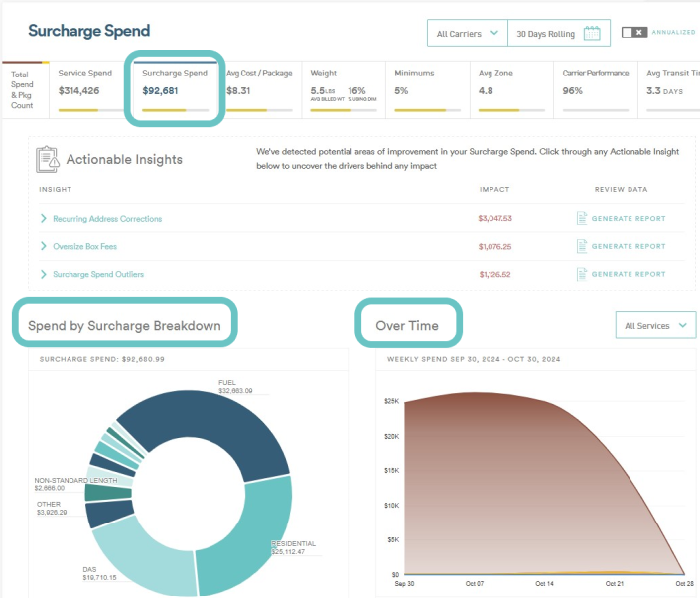Image resolution: width=700 pixels, height=598 pixels.
Task: Click the $3,047.53 impact value
Action: 494,218
